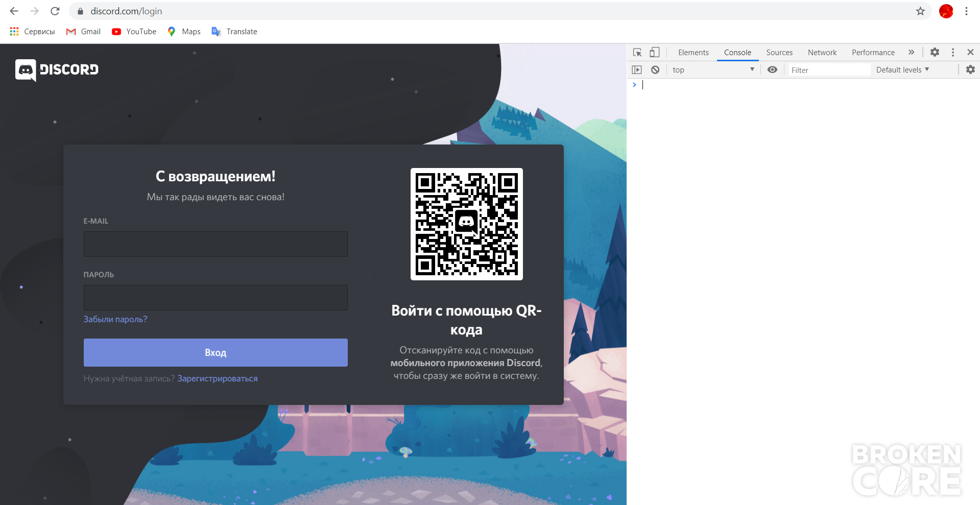Reload the page
This screenshot has height=505, width=980.
55,11
